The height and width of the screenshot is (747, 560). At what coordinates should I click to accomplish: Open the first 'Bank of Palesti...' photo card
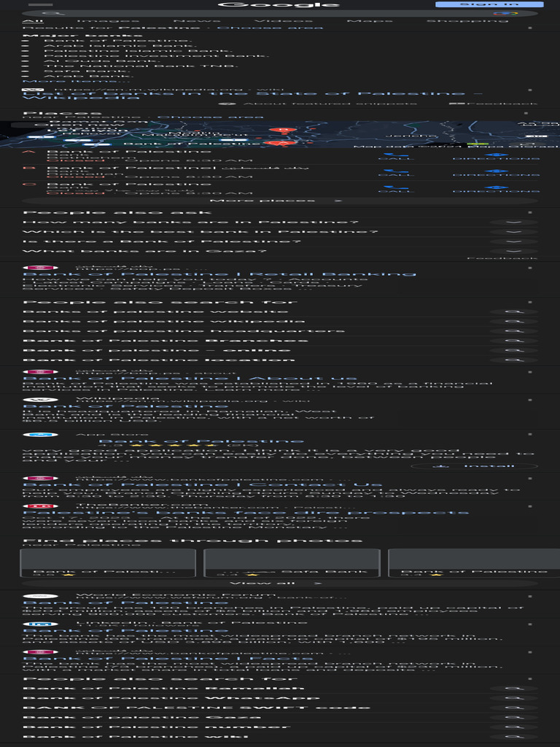pos(108,563)
